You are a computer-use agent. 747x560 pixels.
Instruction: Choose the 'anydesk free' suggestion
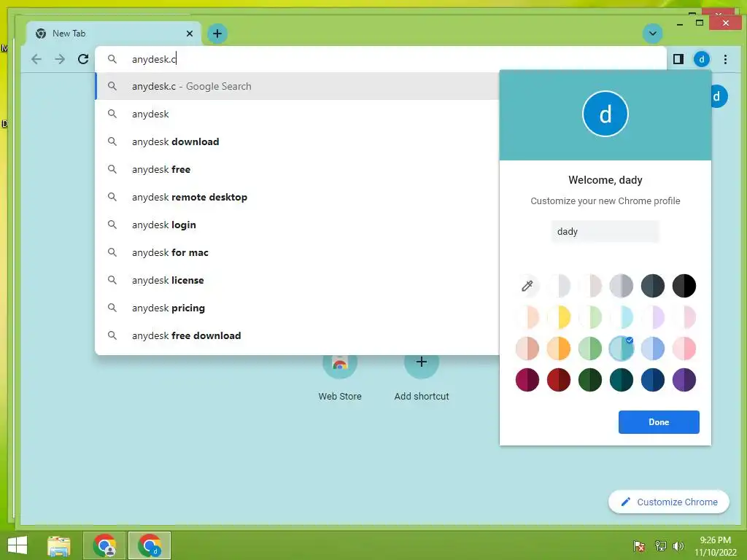tap(298, 169)
